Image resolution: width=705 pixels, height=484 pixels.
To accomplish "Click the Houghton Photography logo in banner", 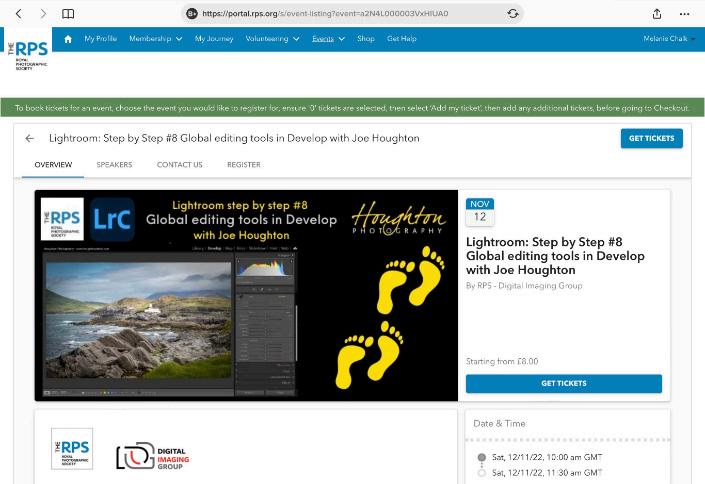I will 398,219.
